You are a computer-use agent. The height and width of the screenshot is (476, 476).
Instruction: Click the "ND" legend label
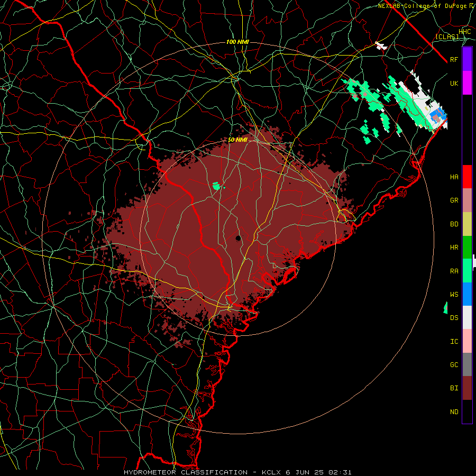point(454,411)
